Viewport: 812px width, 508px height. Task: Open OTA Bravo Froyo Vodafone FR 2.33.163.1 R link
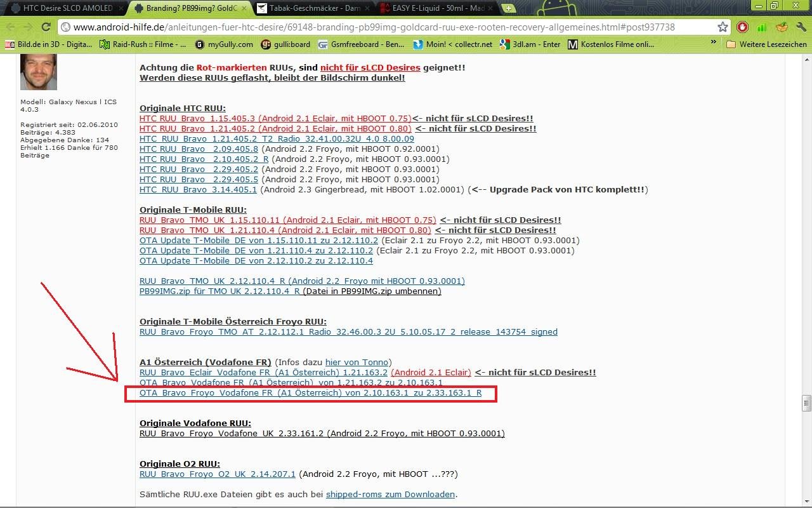click(x=310, y=393)
